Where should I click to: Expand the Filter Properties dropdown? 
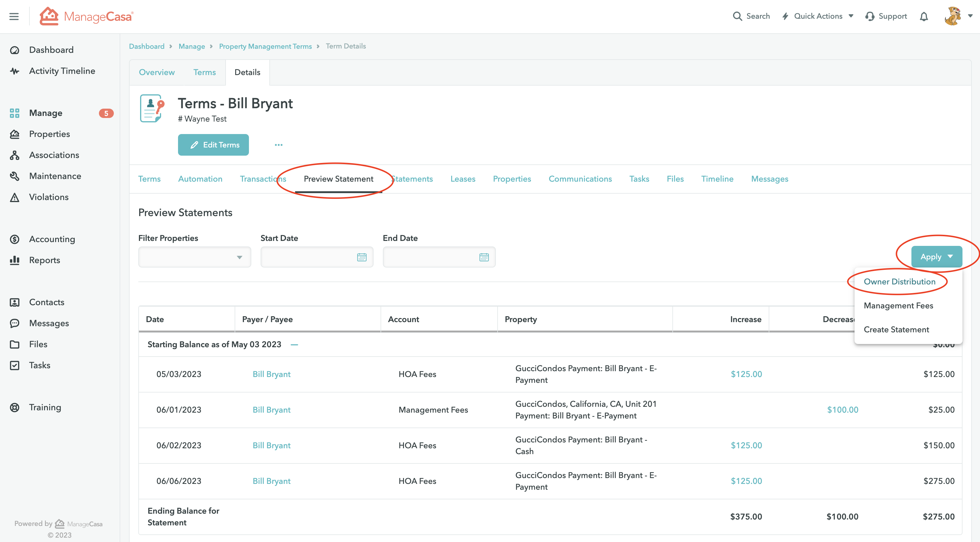click(194, 257)
